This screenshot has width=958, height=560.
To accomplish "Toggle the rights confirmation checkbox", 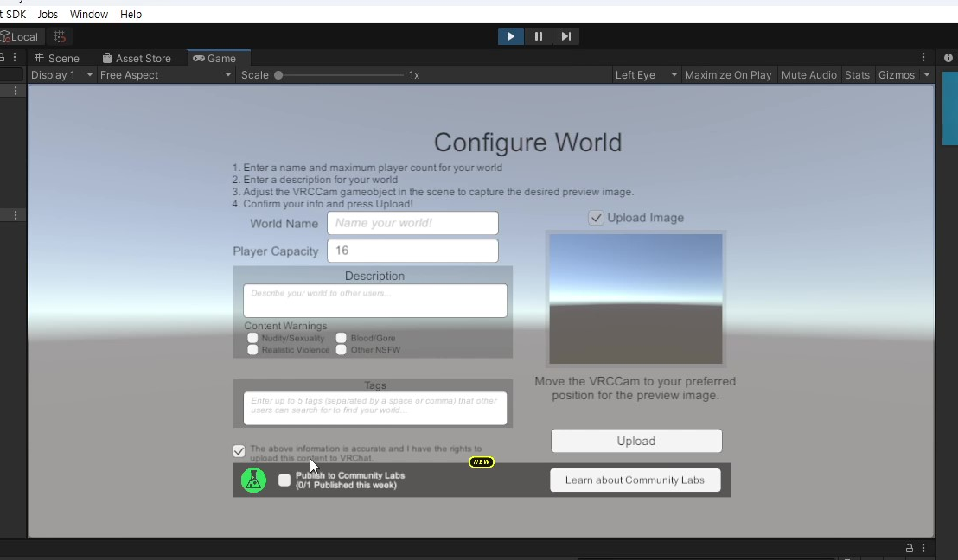I will click(x=239, y=451).
